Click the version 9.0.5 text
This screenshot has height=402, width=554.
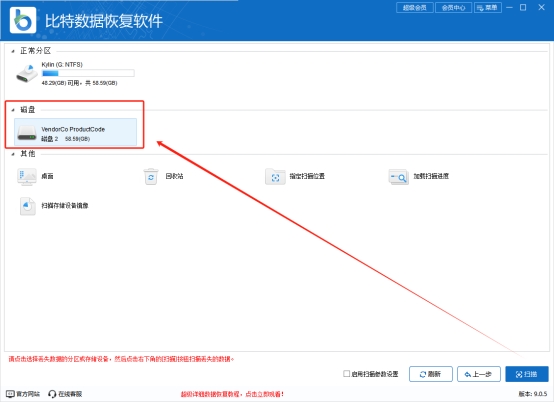point(533,394)
